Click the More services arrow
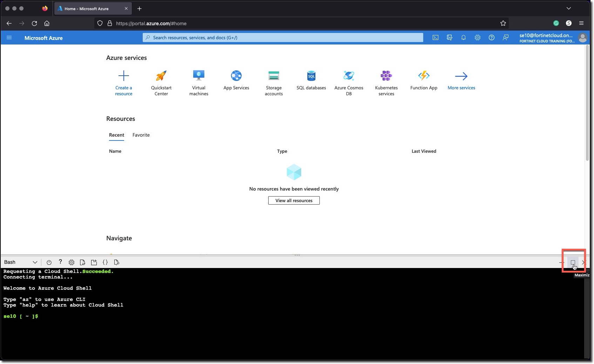 click(461, 76)
